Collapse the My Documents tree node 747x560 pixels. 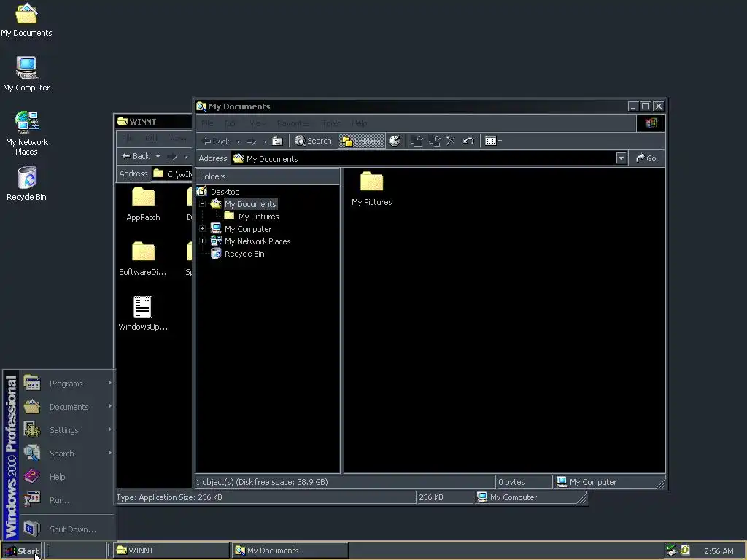[x=203, y=204]
